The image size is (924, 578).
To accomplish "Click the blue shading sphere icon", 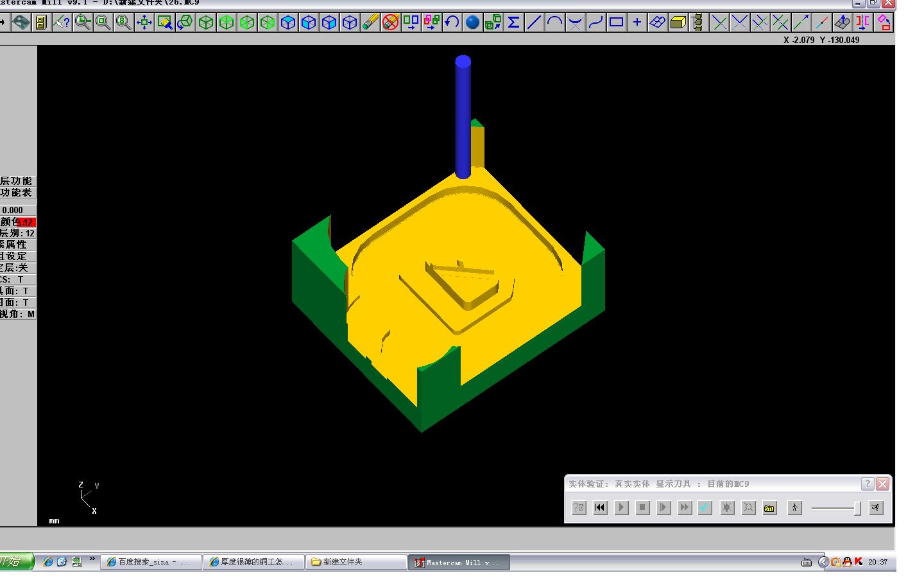I will (x=473, y=22).
